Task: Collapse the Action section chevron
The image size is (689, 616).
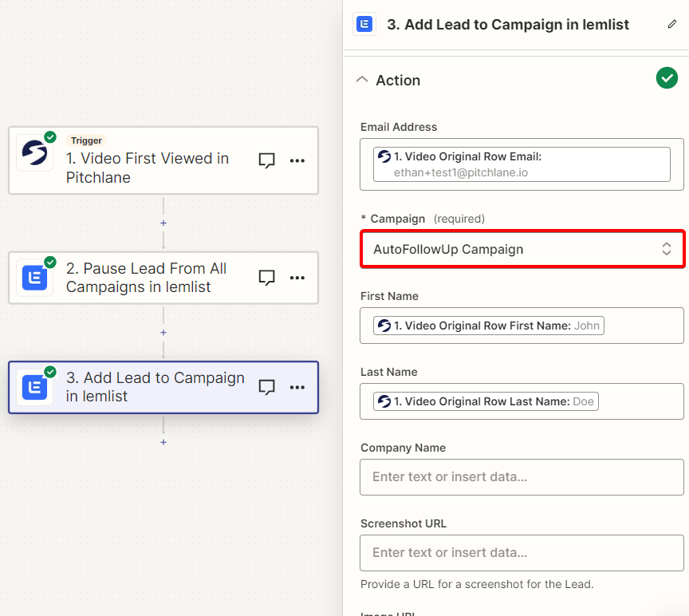Action: 362,80
